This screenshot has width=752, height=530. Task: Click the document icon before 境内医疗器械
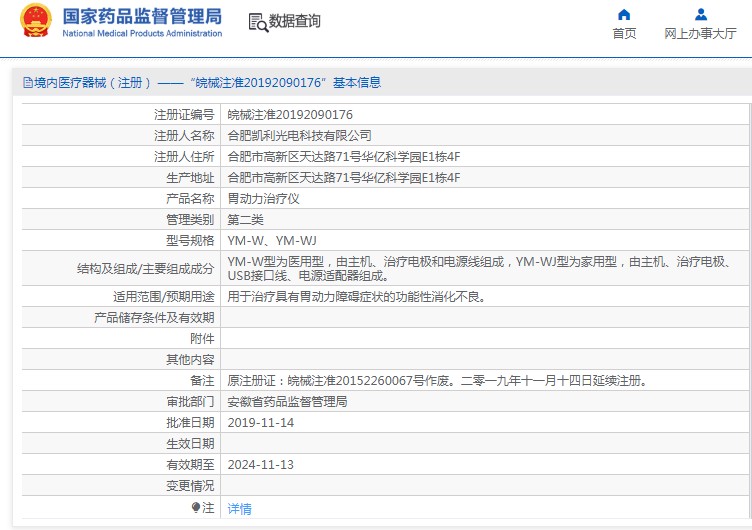click(28, 82)
